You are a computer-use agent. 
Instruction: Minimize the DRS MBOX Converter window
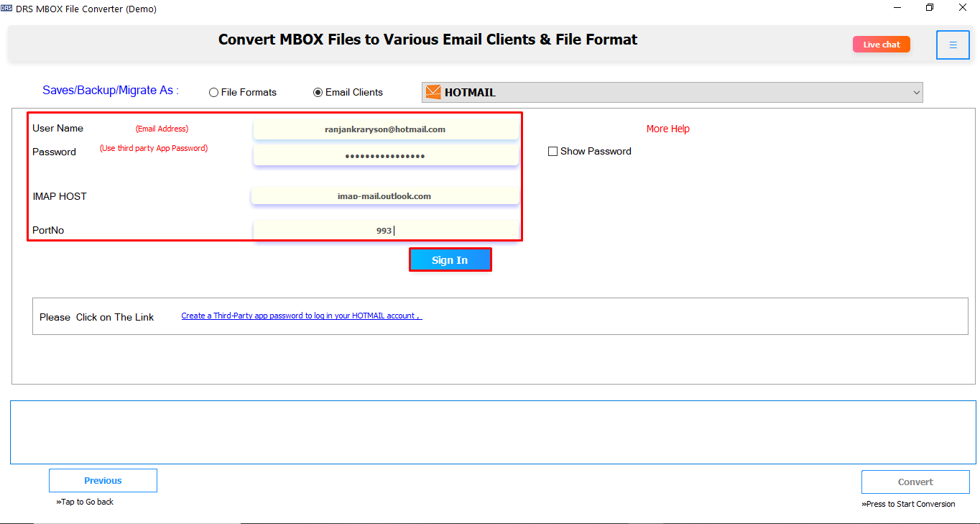pyautogui.click(x=897, y=8)
